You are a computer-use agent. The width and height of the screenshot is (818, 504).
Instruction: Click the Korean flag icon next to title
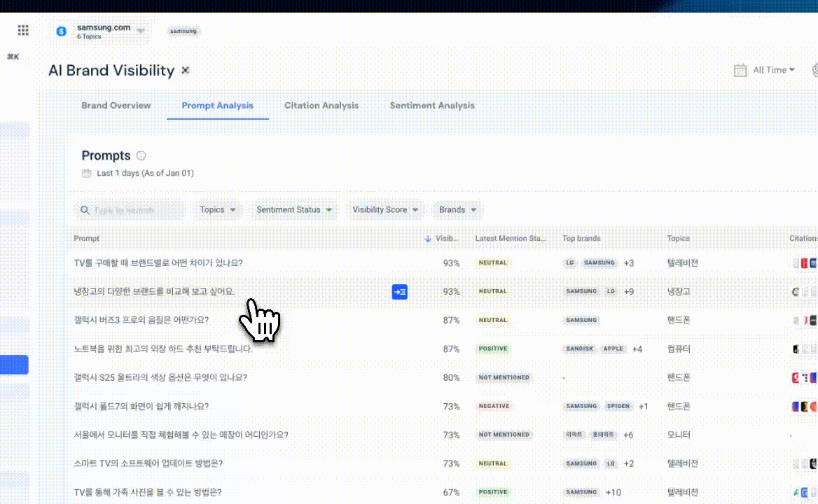tap(186, 70)
